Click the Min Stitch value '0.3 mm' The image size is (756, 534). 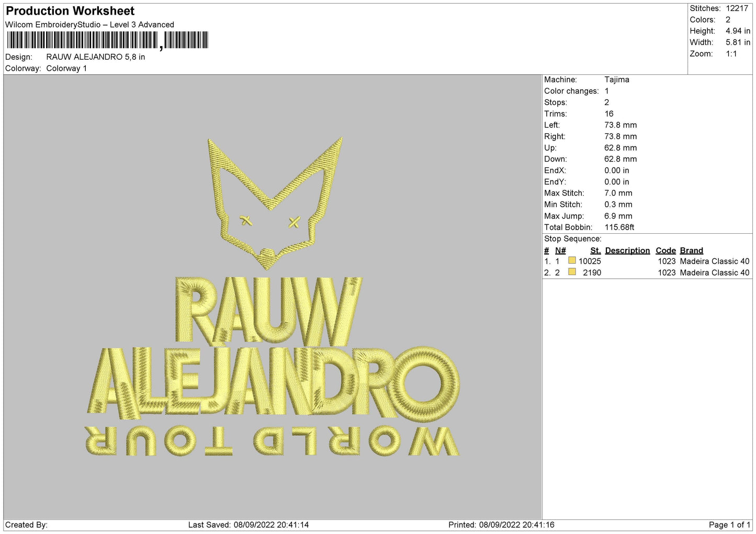coord(618,204)
